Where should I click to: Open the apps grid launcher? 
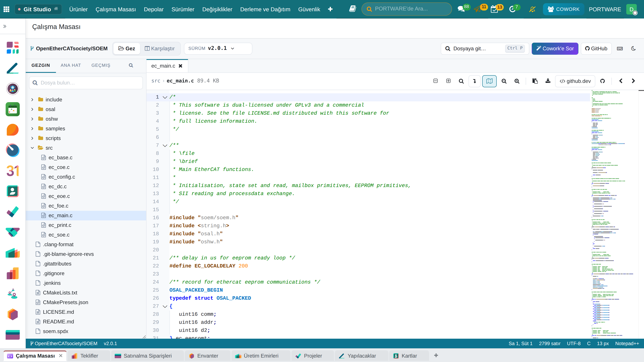tap(6, 9)
